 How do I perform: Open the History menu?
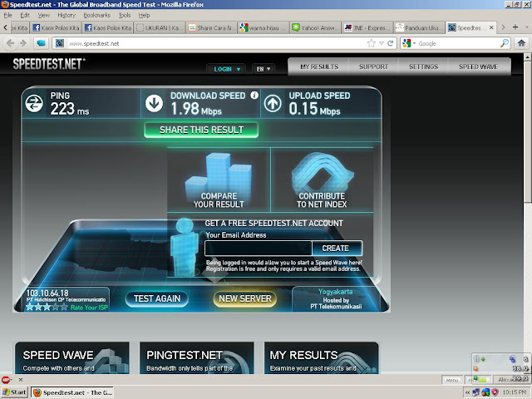[66, 15]
